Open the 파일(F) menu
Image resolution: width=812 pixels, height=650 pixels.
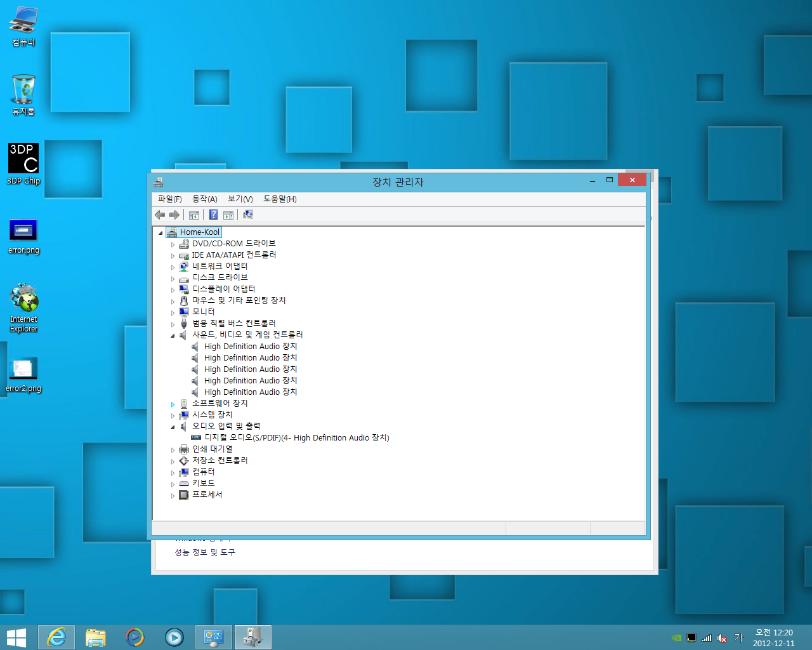(170, 199)
